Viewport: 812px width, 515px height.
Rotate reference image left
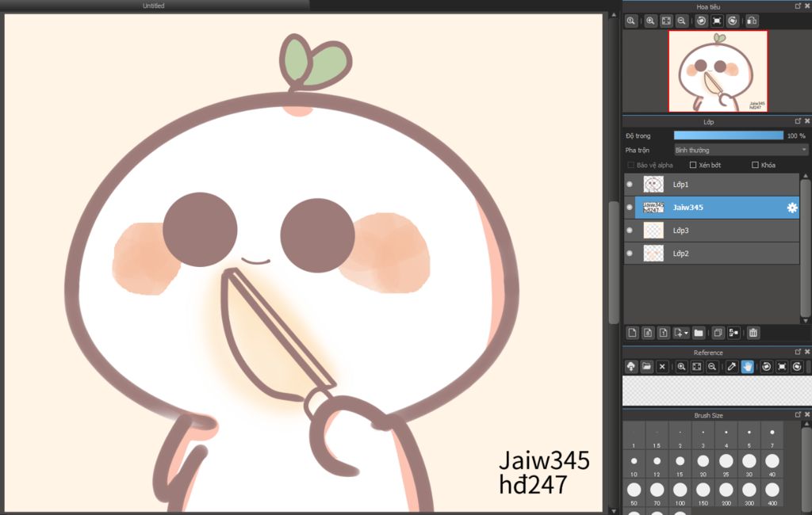[767, 367]
